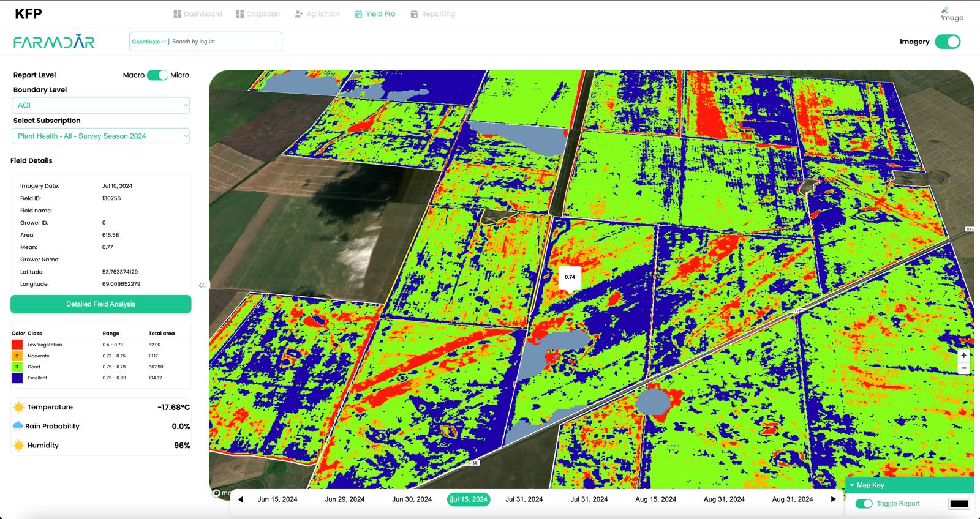Select Jun 30, 2024 imagery date

(412, 499)
